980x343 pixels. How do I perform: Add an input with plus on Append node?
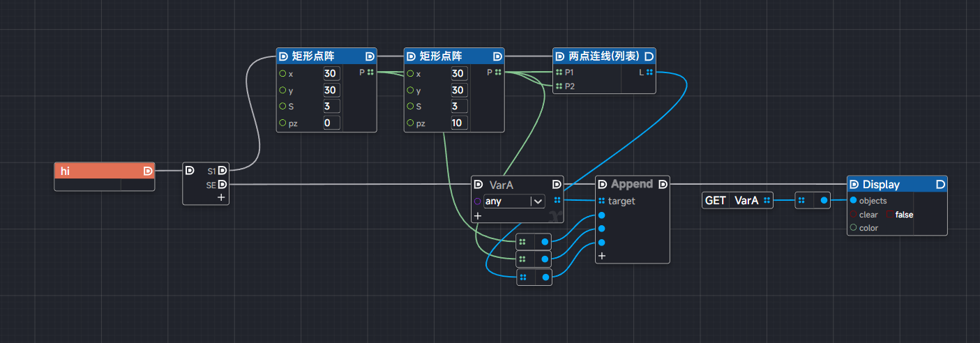601,256
